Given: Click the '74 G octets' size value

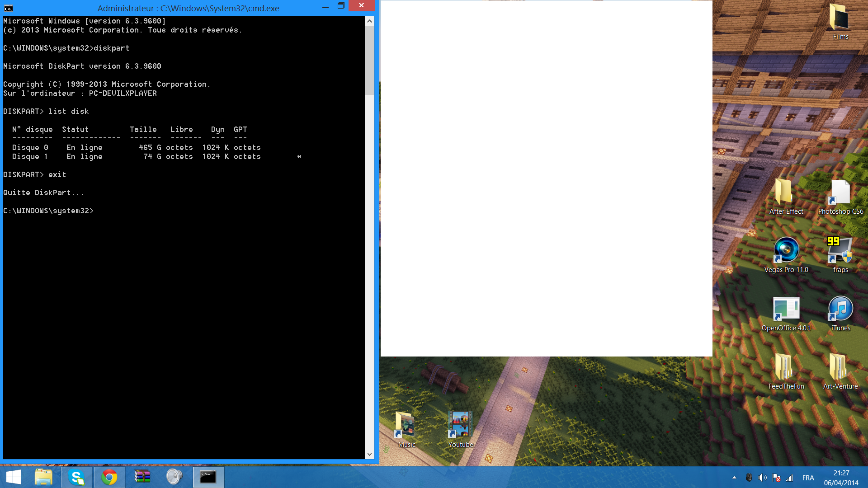Looking at the screenshot, I should pos(168,156).
